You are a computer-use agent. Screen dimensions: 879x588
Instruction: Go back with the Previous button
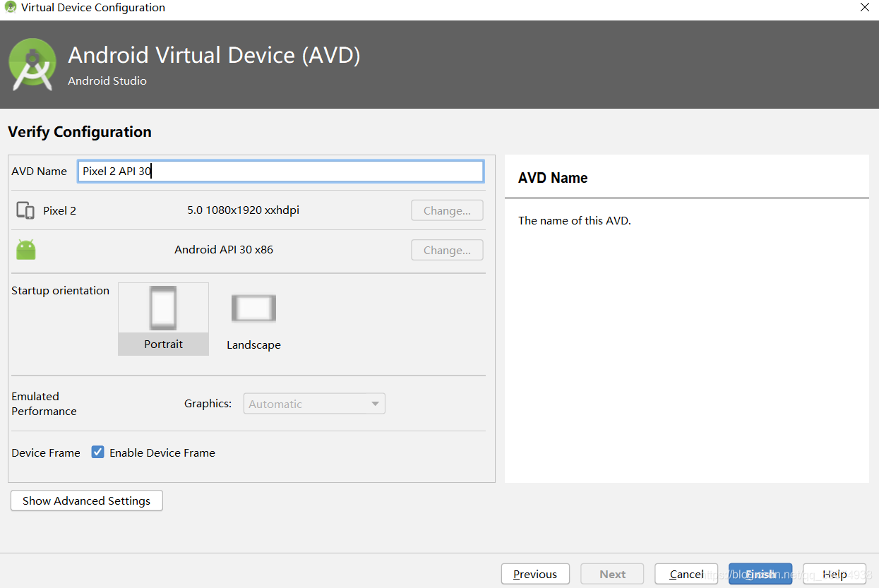pyautogui.click(x=535, y=574)
